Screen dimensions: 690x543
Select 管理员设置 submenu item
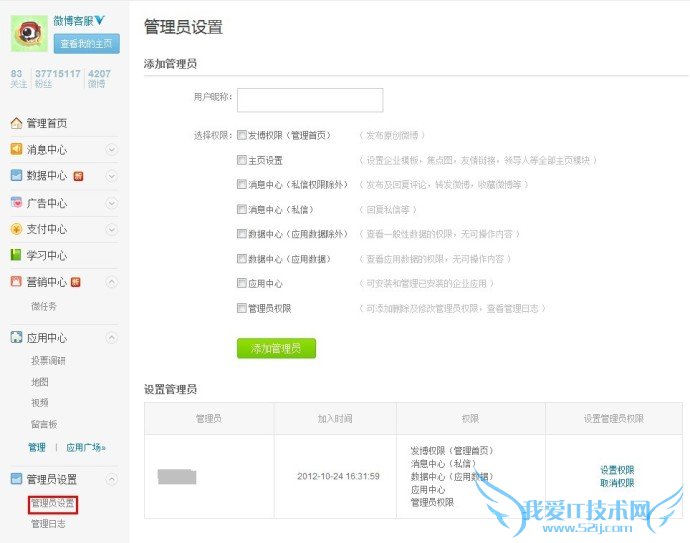53,503
